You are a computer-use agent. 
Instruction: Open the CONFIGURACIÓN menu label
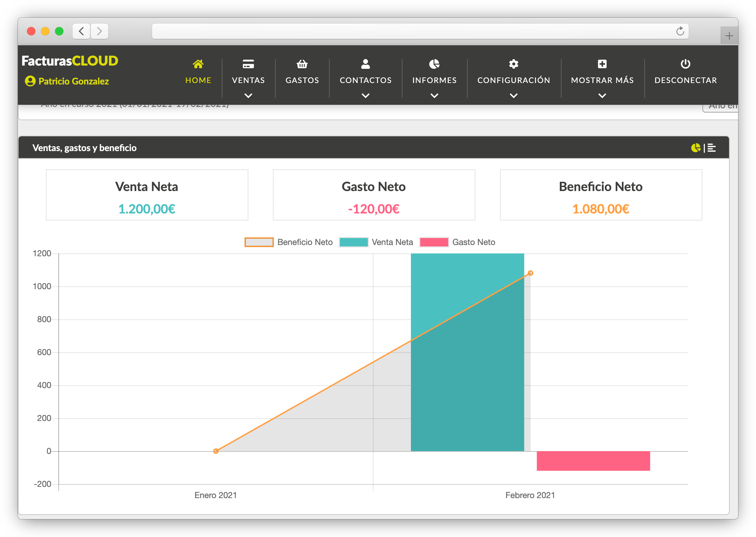514,80
